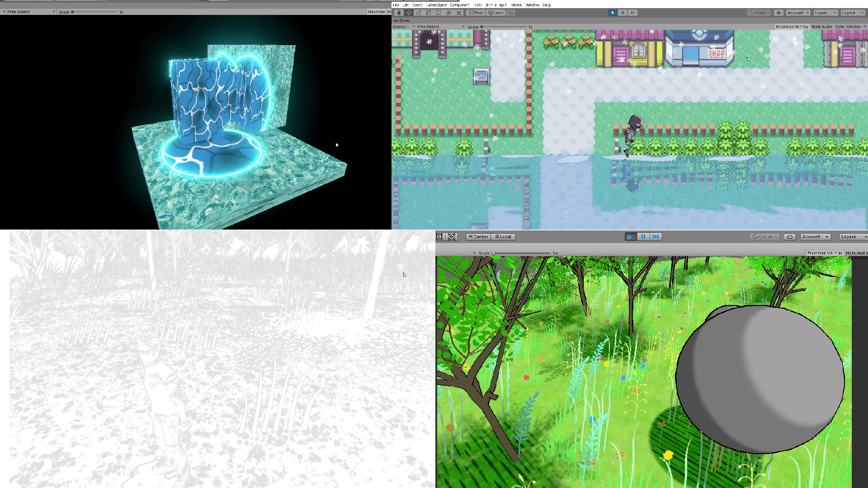Open the Window menu

(533, 5)
